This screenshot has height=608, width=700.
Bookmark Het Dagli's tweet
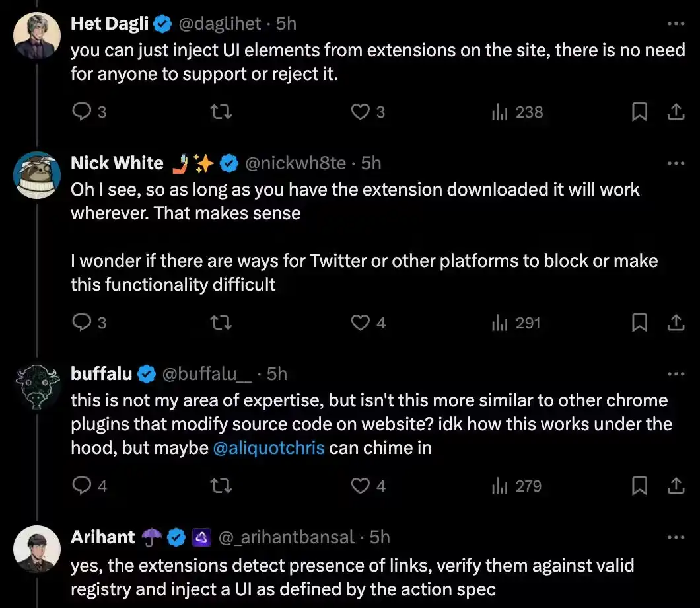[639, 112]
